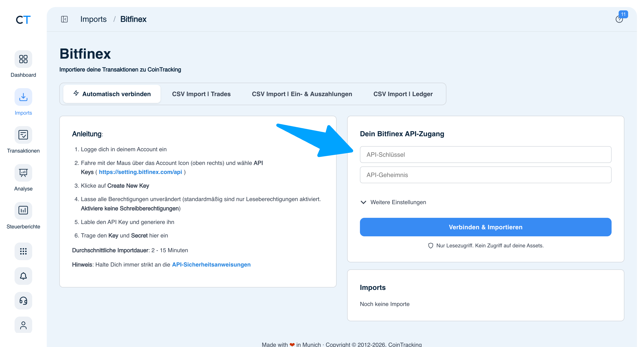Click Verbinden & Importieren button
The height and width of the screenshot is (347, 644).
(x=485, y=227)
